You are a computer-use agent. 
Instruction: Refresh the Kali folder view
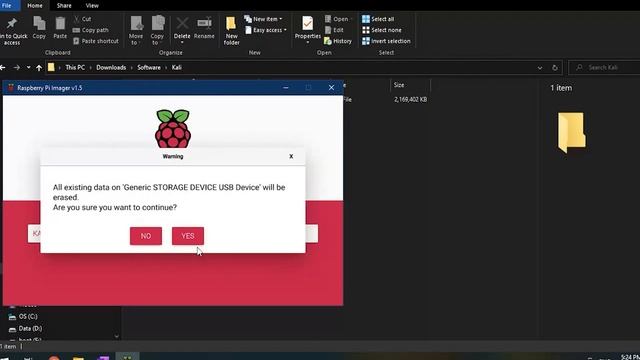tap(555, 68)
